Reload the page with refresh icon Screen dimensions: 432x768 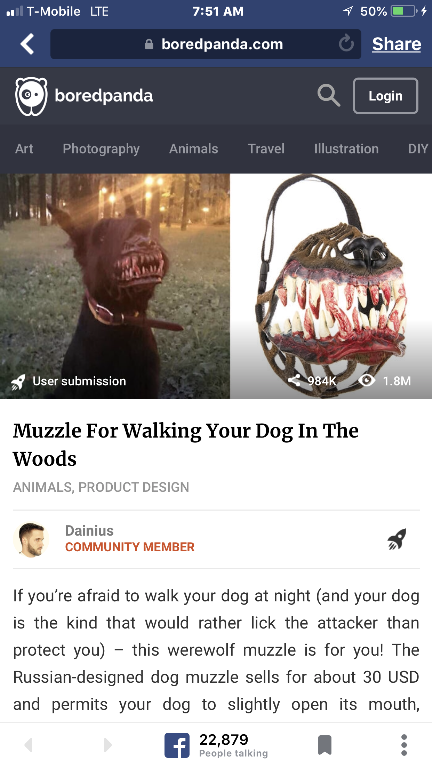[x=346, y=44]
